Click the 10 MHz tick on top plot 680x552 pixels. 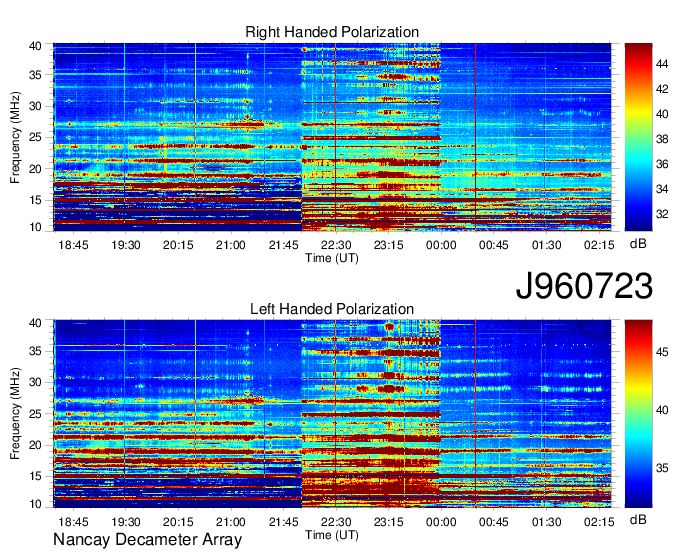35,227
